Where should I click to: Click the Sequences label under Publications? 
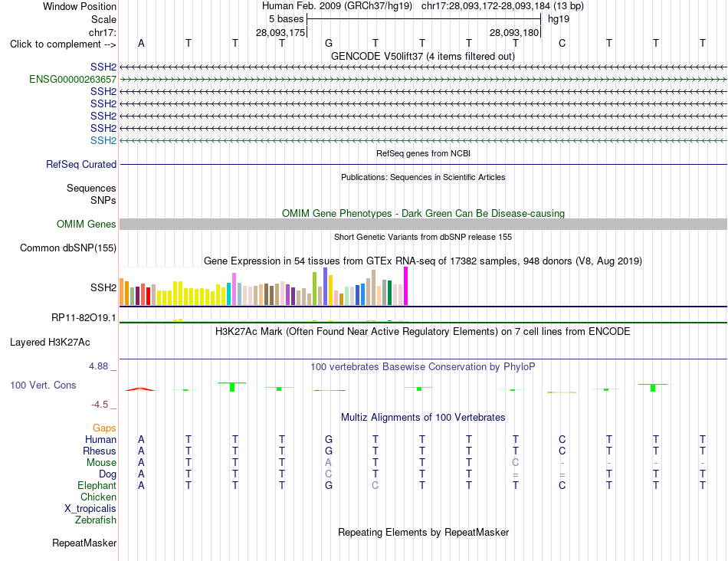[x=91, y=188]
